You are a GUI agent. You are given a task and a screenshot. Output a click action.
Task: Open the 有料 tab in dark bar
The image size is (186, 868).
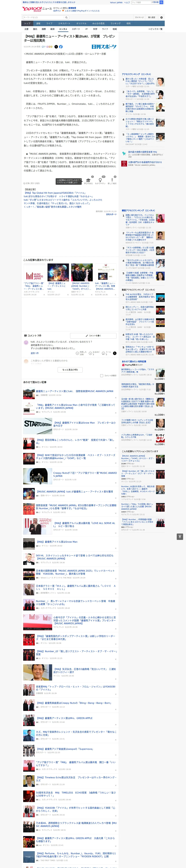(x=128, y=24)
